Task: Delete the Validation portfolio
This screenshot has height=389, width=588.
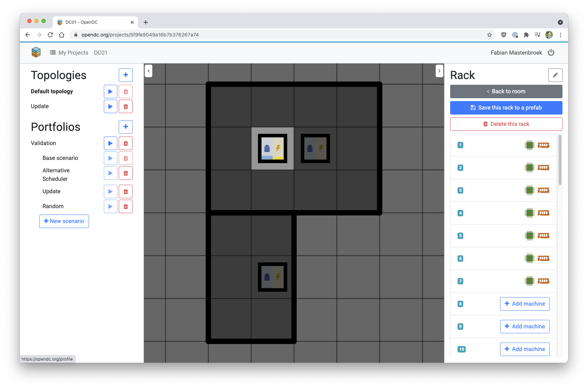Action: pyautogui.click(x=125, y=143)
